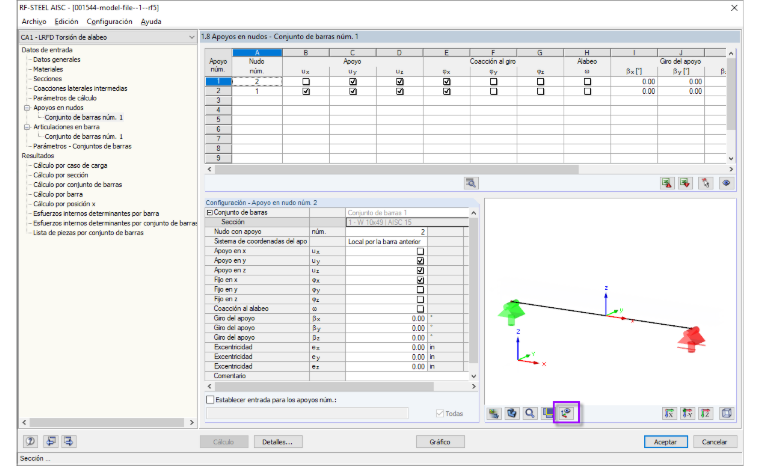760x466 pixels.
Task: Click the table search/find icon below the grid
Action: tap(471, 183)
